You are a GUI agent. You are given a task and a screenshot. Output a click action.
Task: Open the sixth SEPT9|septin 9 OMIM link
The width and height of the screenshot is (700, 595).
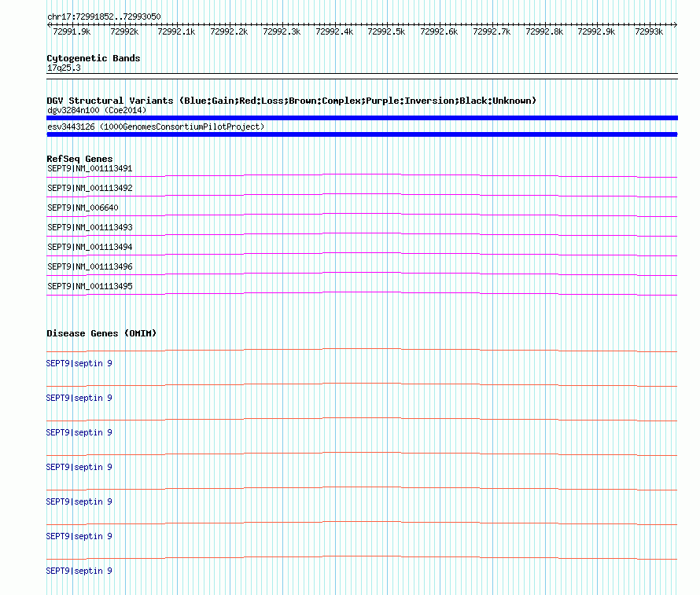coord(79,536)
